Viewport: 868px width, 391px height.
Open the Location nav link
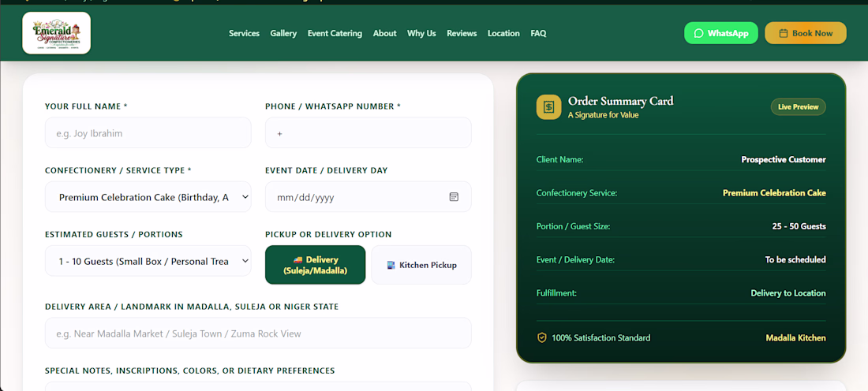tap(503, 33)
